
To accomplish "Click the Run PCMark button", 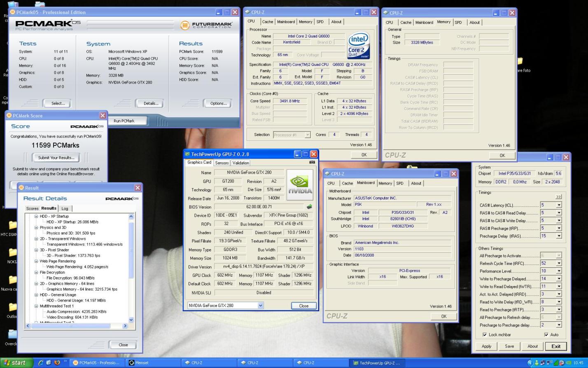I will [x=124, y=121].
